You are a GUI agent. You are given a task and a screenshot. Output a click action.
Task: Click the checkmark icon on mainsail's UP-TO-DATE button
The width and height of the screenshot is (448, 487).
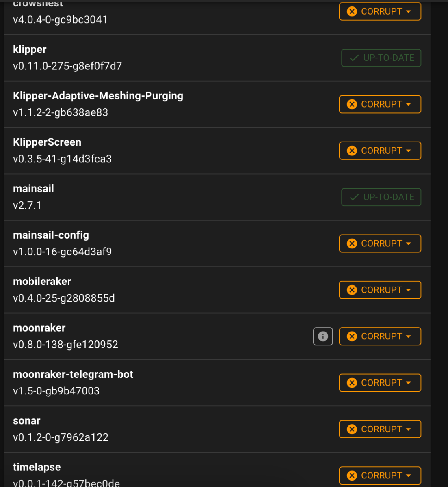click(x=354, y=197)
